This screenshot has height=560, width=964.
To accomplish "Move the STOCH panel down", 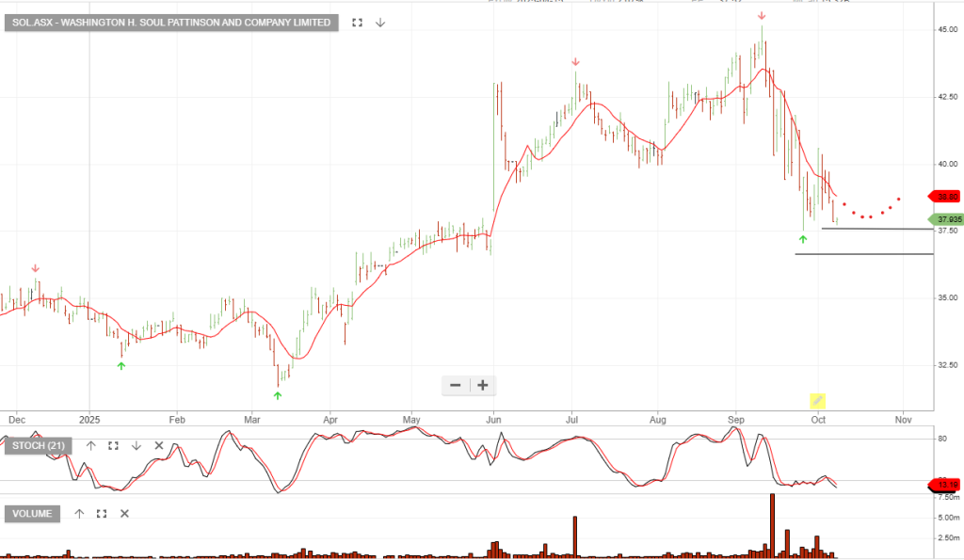I will click(x=136, y=445).
